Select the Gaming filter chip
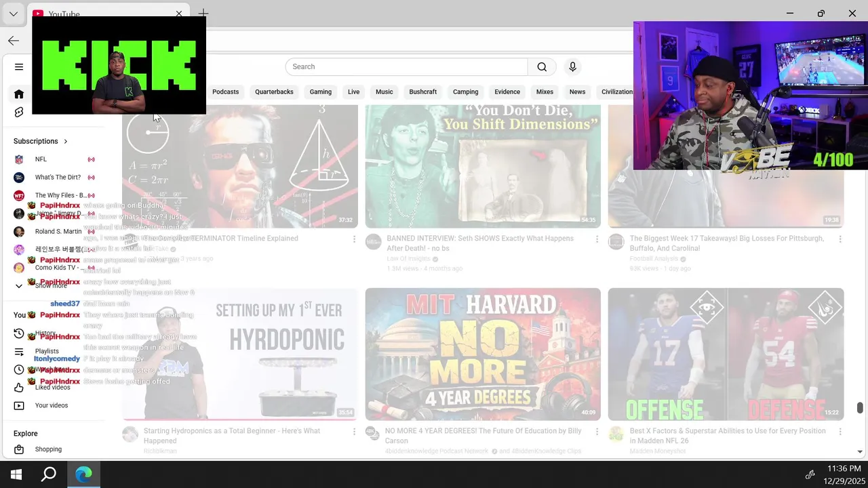 point(321,91)
